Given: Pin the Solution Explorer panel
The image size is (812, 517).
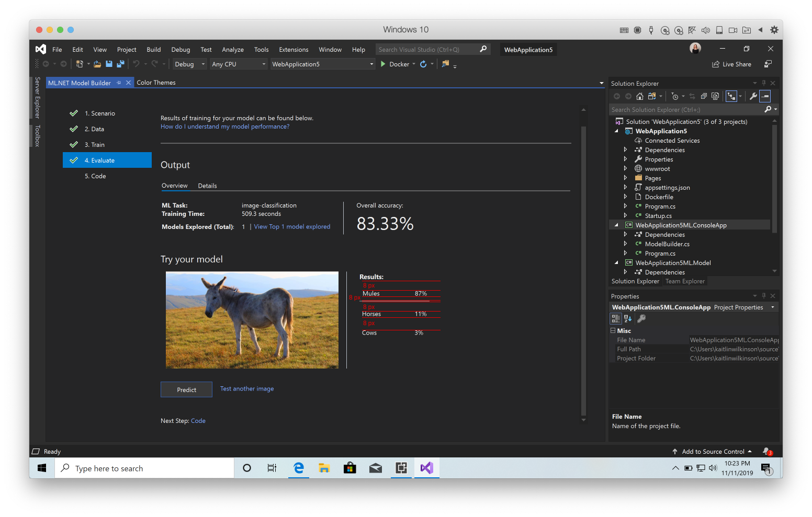Looking at the screenshot, I should [x=763, y=83].
